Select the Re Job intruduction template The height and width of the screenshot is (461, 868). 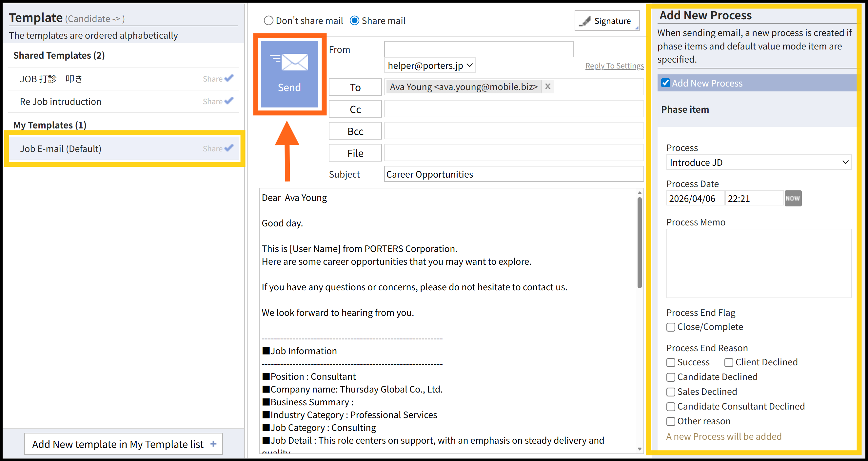point(61,101)
